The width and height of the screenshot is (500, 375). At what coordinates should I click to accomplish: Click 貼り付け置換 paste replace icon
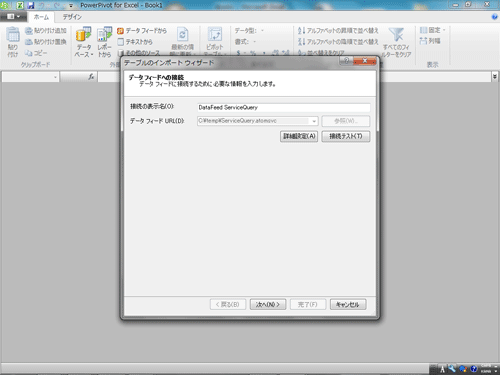click(x=29, y=42)
